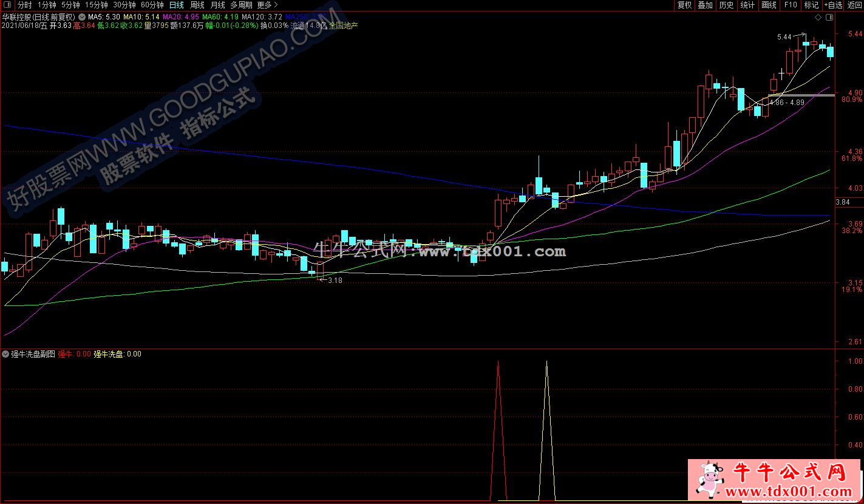Select the MA10: 5.14 label
Image resolution: width=864 pixels, height=504 pixels.
tap(141, 17)
